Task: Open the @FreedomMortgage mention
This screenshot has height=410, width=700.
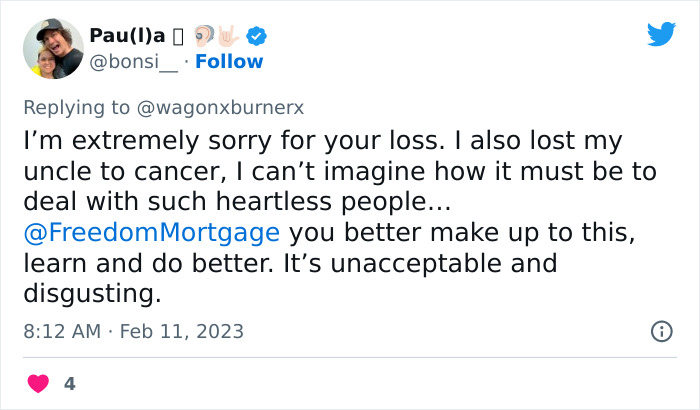Action: point(150,232)
